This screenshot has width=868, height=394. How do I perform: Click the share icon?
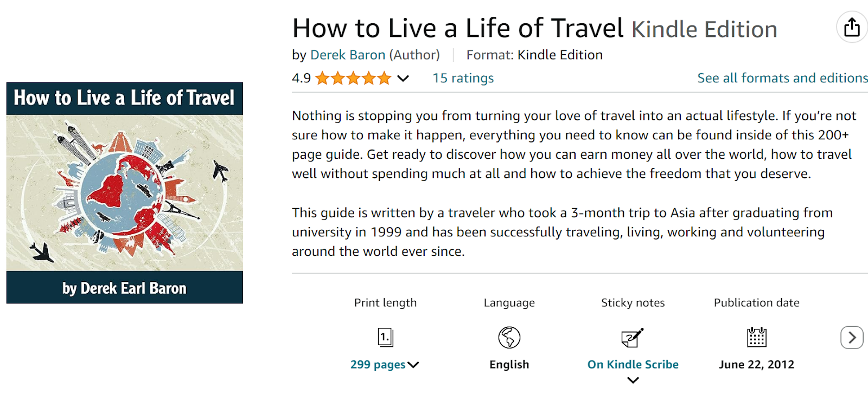[851, 26]
